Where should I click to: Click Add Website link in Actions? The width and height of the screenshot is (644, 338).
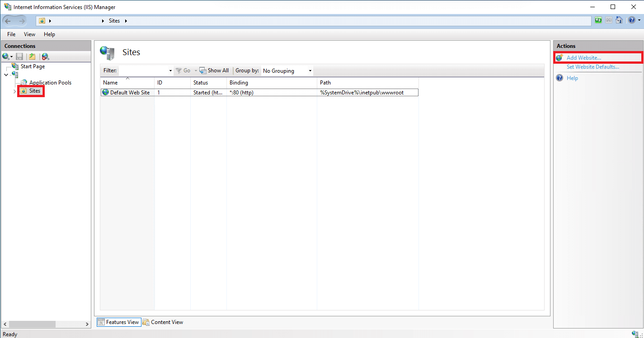(x=584, y=58)
